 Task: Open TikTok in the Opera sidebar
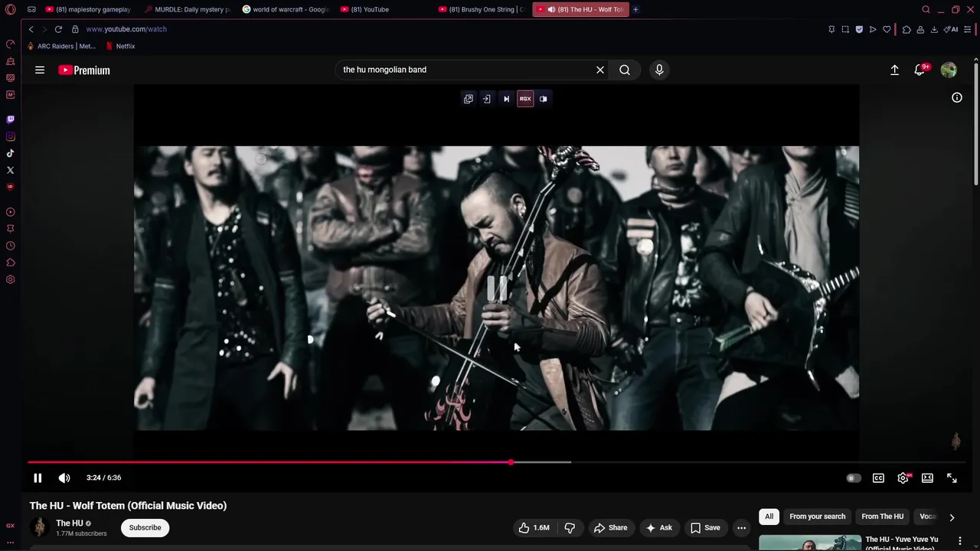click(x=10, y=153)
